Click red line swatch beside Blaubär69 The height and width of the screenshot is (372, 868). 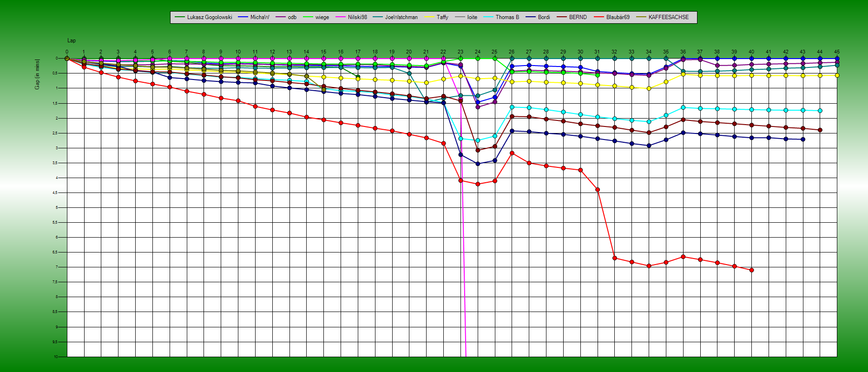(x=598, y=17)
